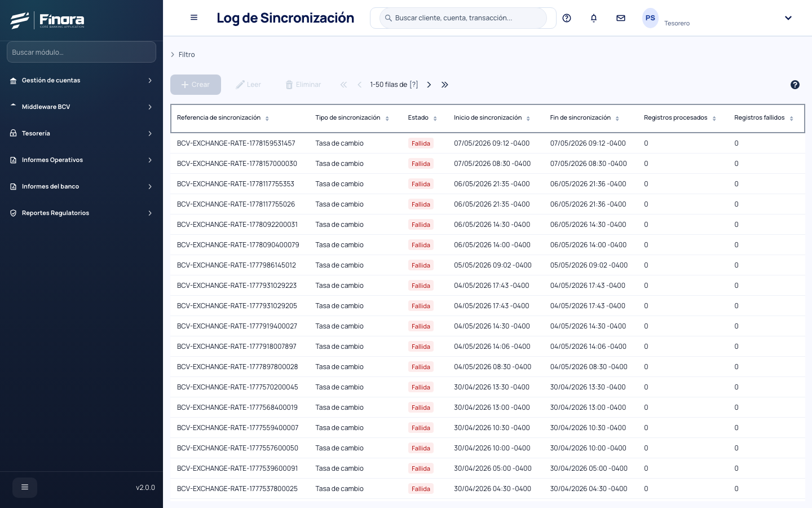This screenshot has height=508, width=812.
Task: Focus the Buscar cliente, cuenta, transacción search box
Action: [x=463, y=18]
